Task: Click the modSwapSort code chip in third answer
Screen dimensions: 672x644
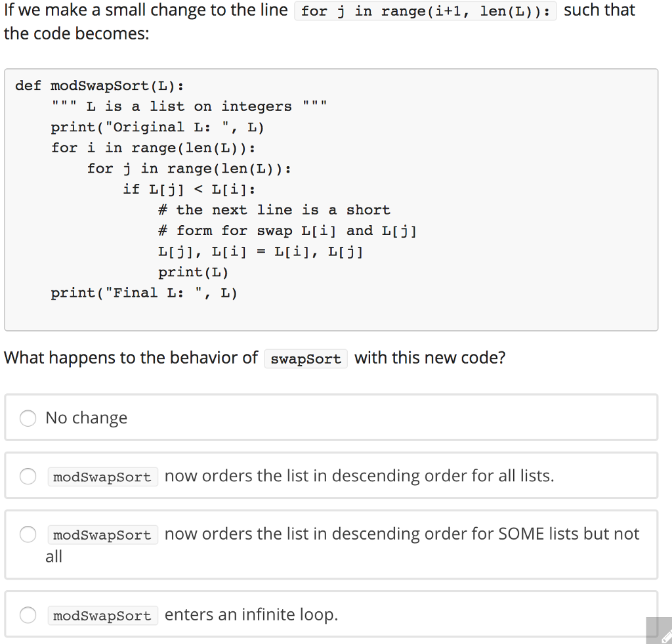Action: (102, 534)
